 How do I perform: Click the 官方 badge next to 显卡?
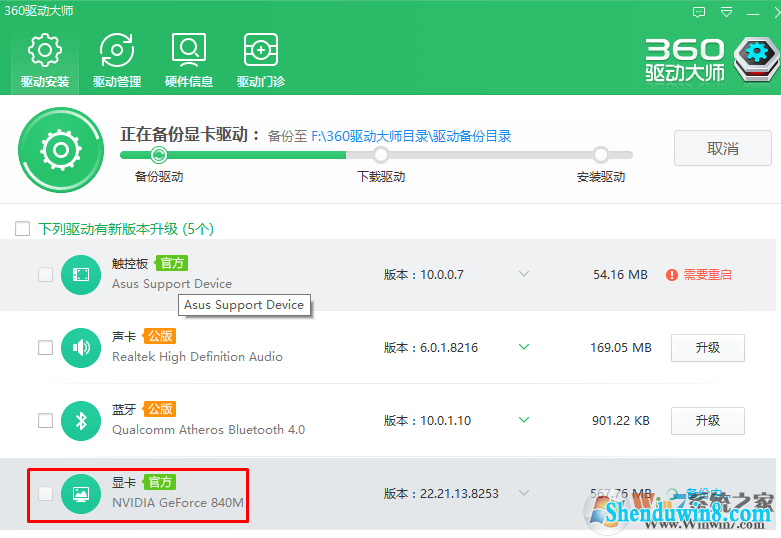(160, 482)
